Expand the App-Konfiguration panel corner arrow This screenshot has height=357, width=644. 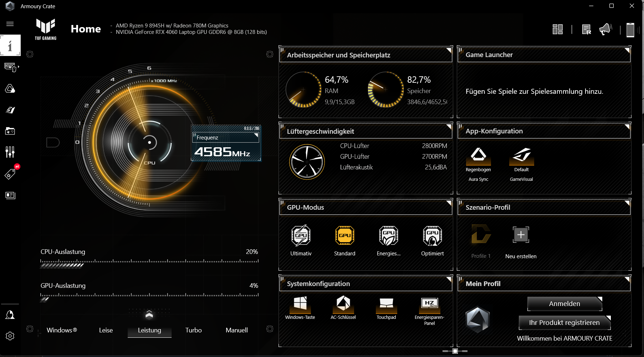[x=627, y=126]
